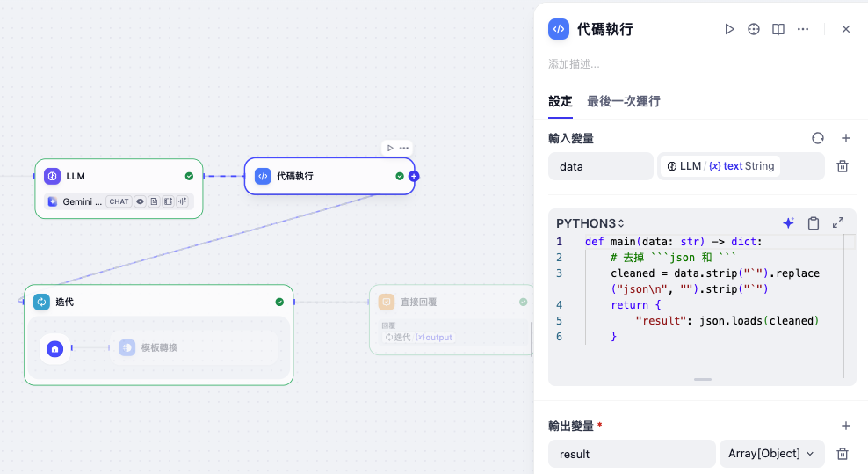Open the panel's three-dot more menu
This screenshot has height=474, width=868.
tap(803, 29)
